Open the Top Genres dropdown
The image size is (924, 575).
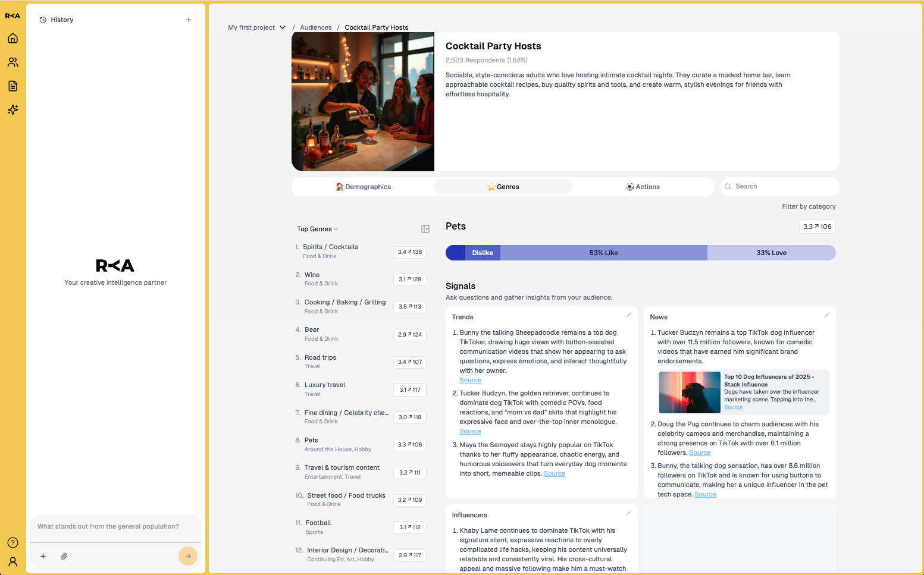click(318, 229)
